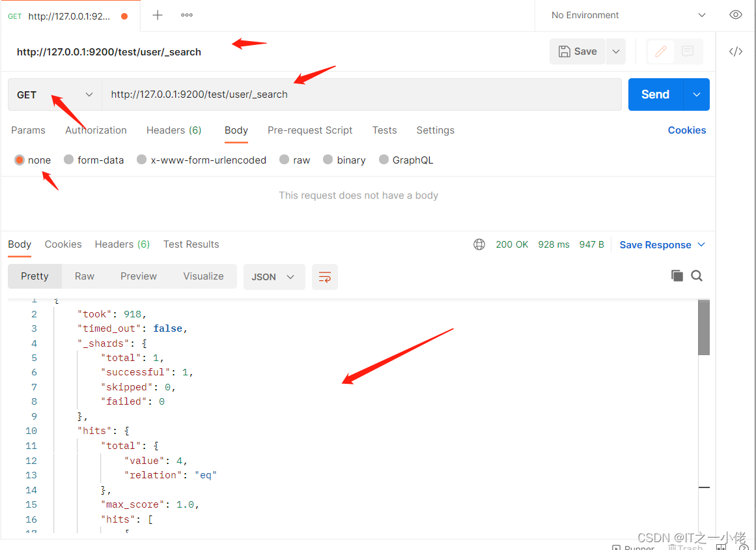Click the request name title text

click(x=109, y=52)
